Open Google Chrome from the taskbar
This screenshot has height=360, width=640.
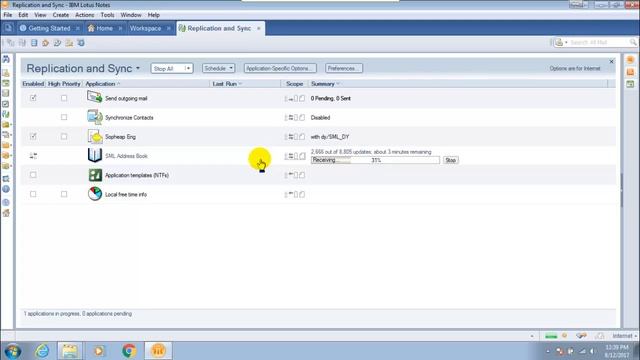point(129,351)
